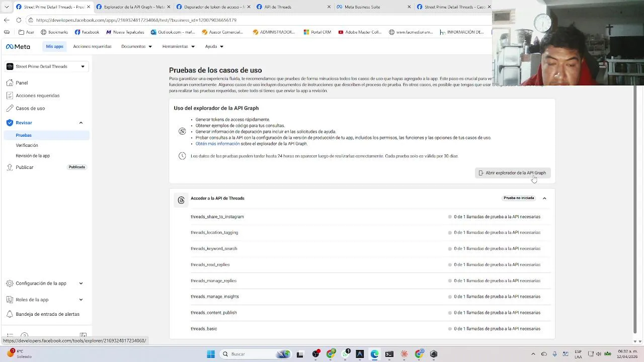Click the alerts bell icon in sidebar
Screen dimensions: 644x362
(10, 314)
